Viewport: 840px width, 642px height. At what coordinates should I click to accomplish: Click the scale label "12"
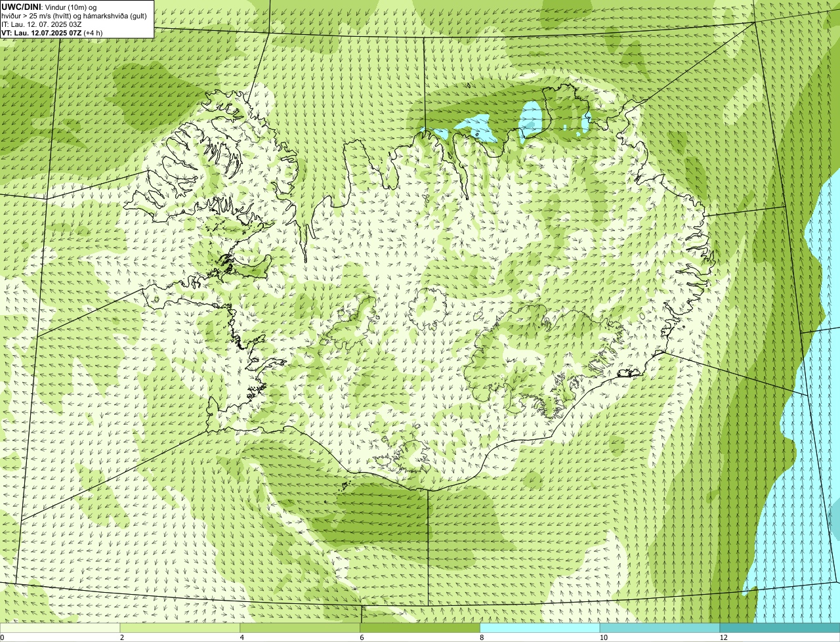(723, 637)
